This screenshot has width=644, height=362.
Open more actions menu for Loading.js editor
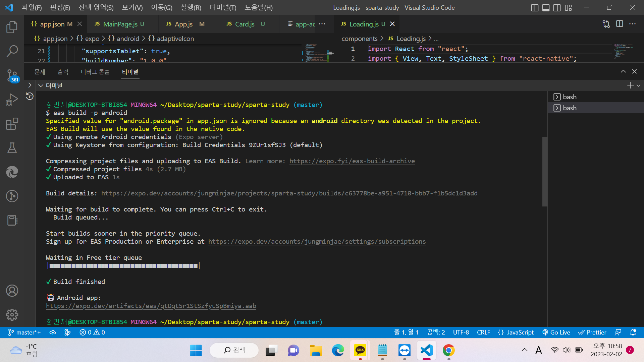pos(633,24)
